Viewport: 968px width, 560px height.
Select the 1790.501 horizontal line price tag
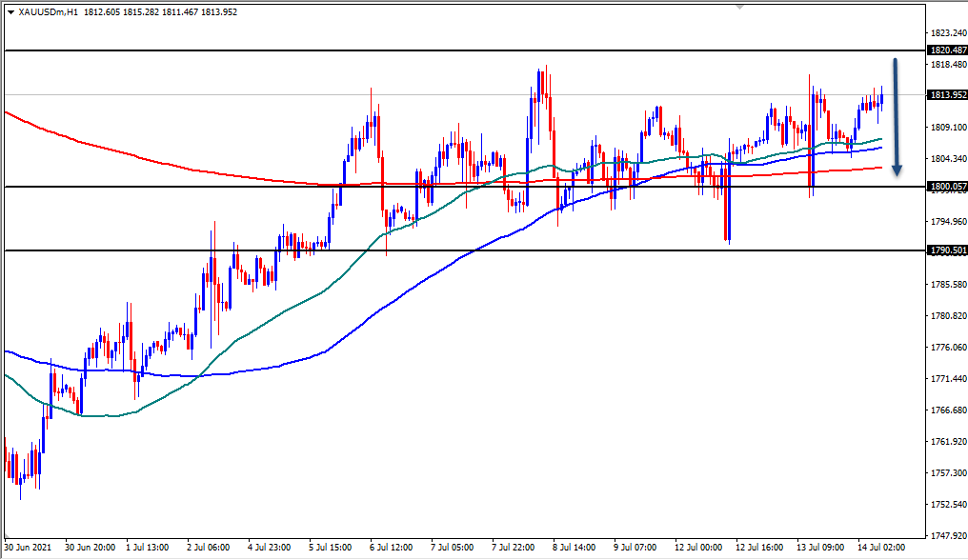[948, 250]
